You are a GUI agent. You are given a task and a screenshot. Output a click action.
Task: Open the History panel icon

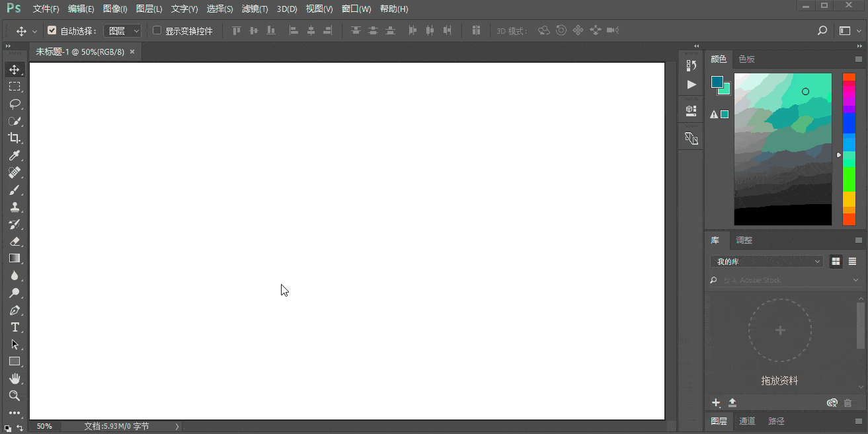click(x=691, y=65)
